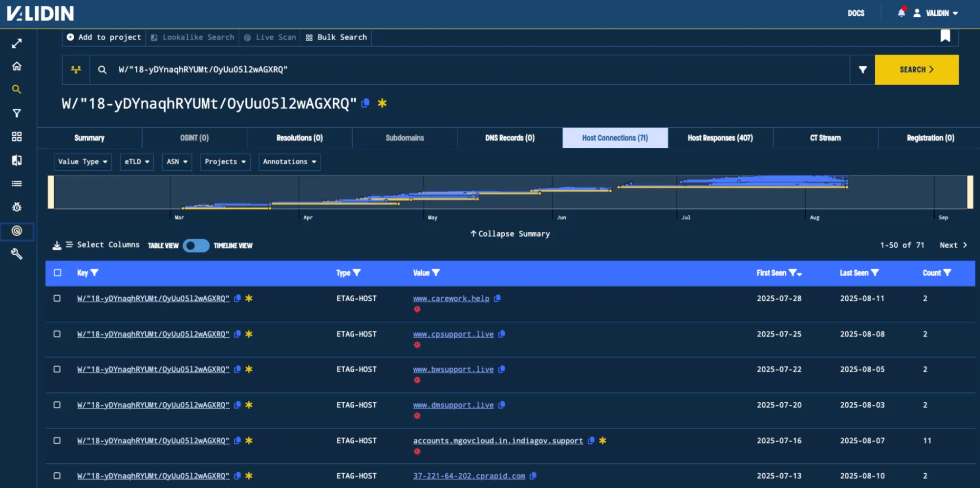Open the grid dashboard sidebar icon
The image size is (980, 488).
pyautogui.click(x=17, y=137)
